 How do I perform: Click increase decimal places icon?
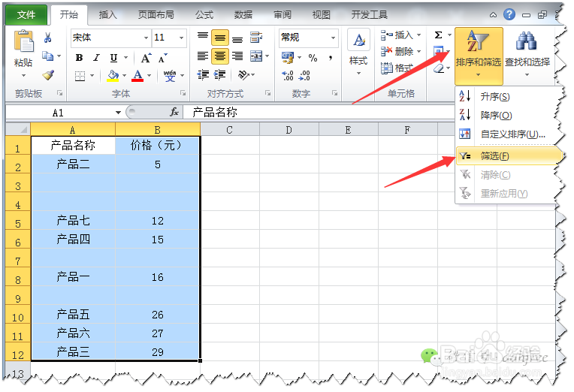pos(287,75)
